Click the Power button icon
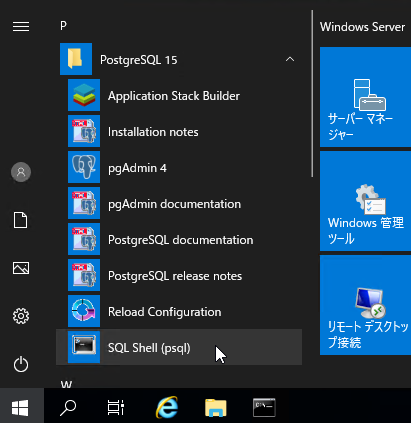Viewport: 411px width, 423px height. click(x=21, y=364)
